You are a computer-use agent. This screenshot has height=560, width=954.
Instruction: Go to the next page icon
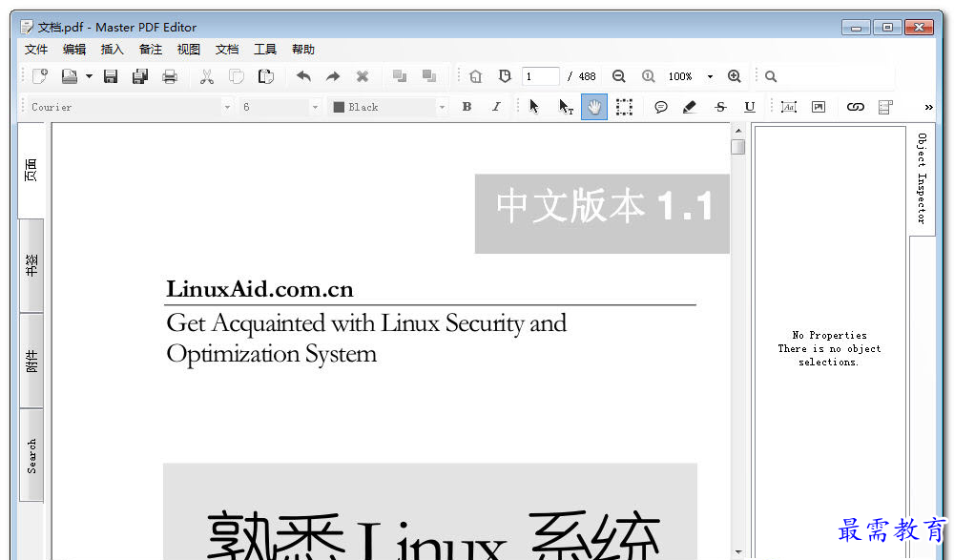point(505,76)
